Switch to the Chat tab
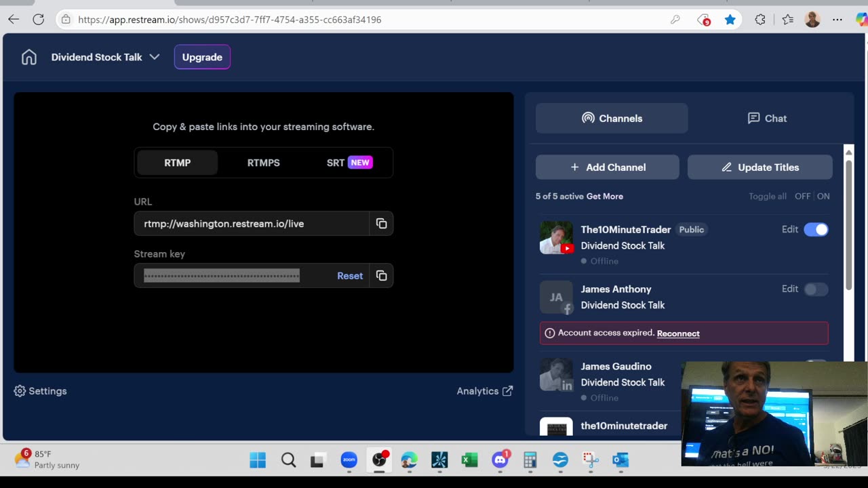The image size is (868, 488). pos(767,119)
